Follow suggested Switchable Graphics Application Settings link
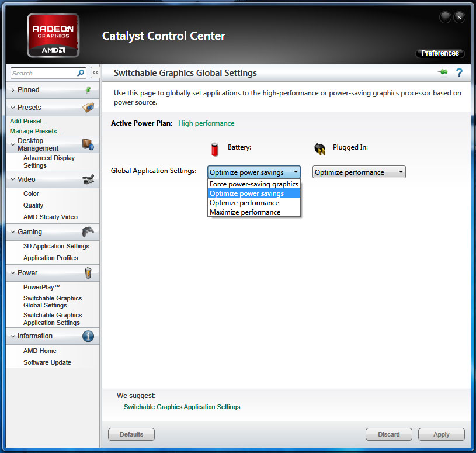Screen dimensions: 476x453 [x=182, y=407]
